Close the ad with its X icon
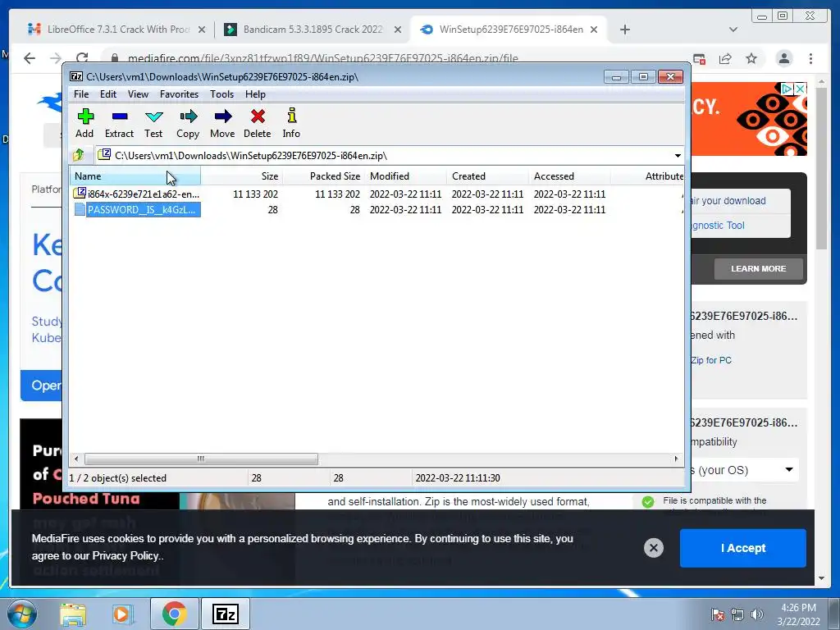 point(800,89)
